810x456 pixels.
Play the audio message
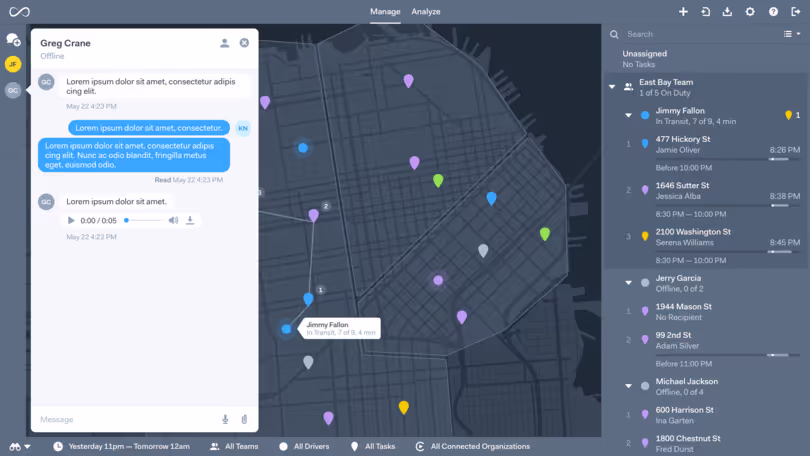click(71, 220)
